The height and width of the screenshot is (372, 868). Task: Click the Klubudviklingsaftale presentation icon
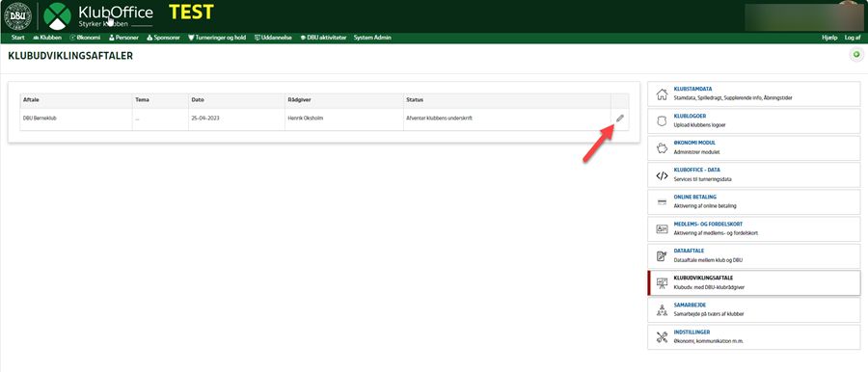click(662, 283)
